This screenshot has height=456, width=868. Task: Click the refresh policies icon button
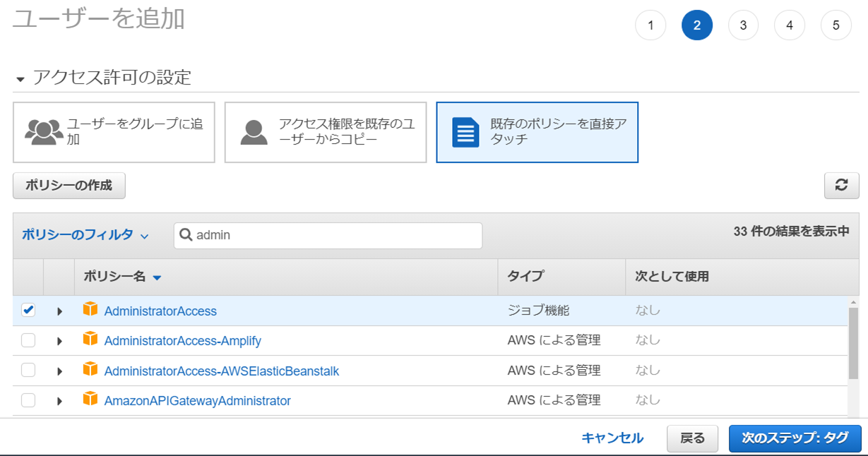tap(841, 185)
